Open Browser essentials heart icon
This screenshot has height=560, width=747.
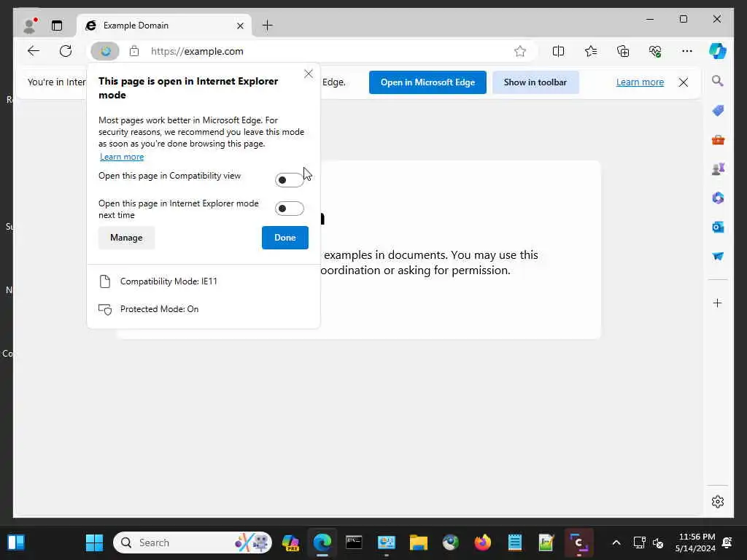655,51
